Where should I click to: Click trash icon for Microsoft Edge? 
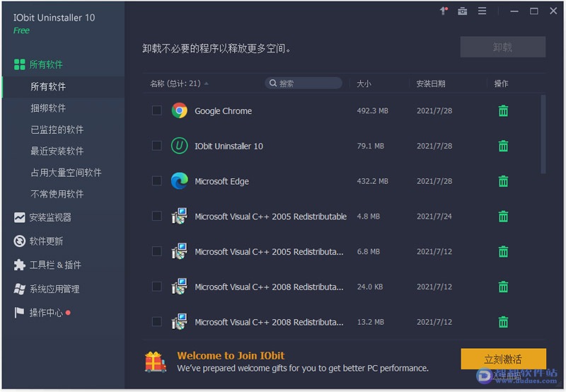503,181
